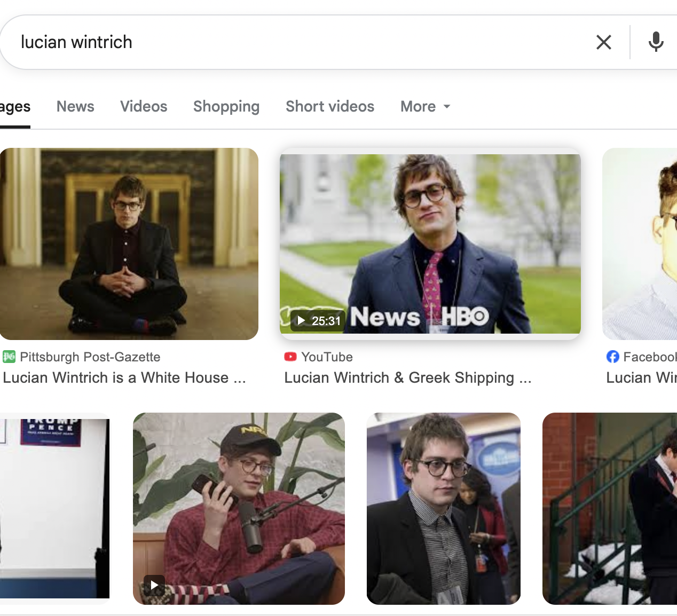Click the Facebook logo icon

(x=613, y=357)
